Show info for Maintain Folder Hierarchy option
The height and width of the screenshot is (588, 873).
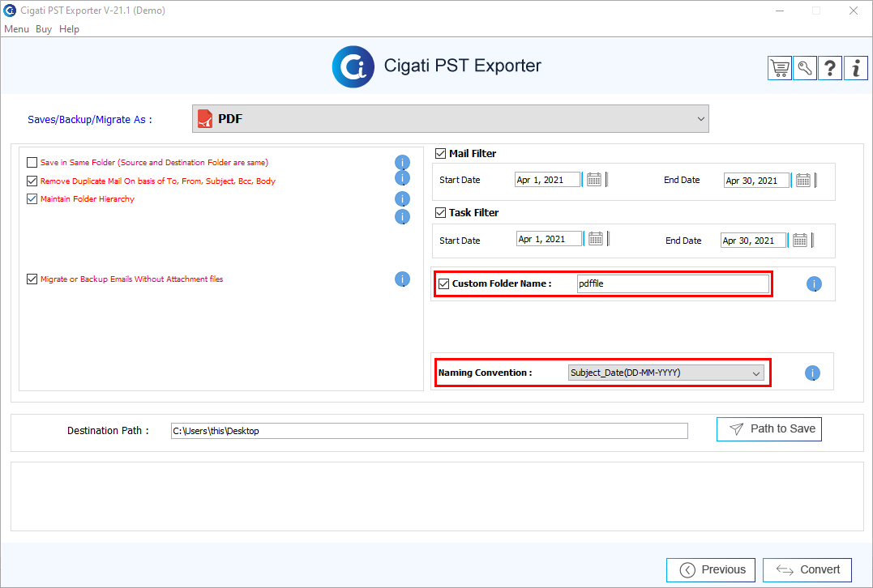click(403, 198)
